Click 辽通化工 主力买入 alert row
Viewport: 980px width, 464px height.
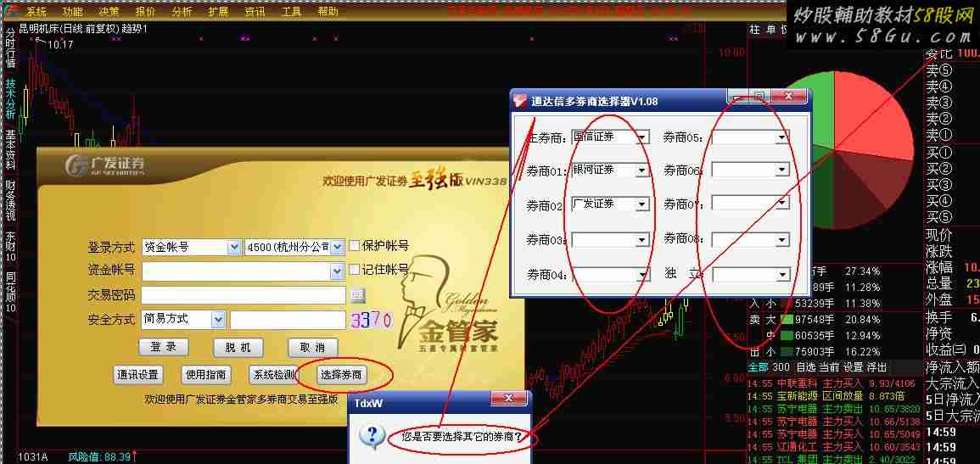[x=832, y=446]
